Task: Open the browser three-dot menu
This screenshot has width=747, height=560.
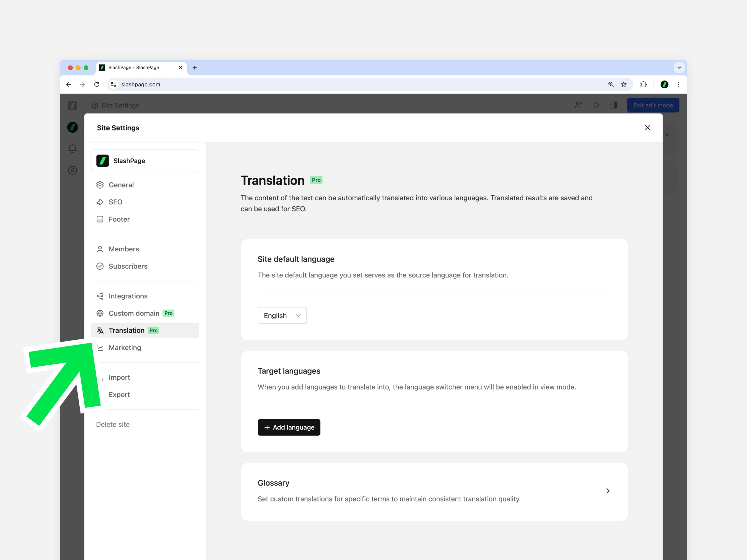Action: [x=679, y=84]
